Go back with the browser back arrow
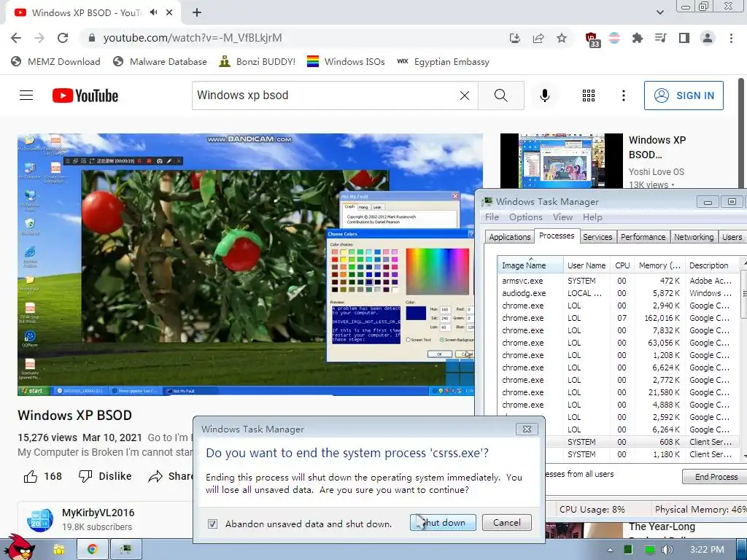Viewport: 747px width, 560px height. point(16,38)
